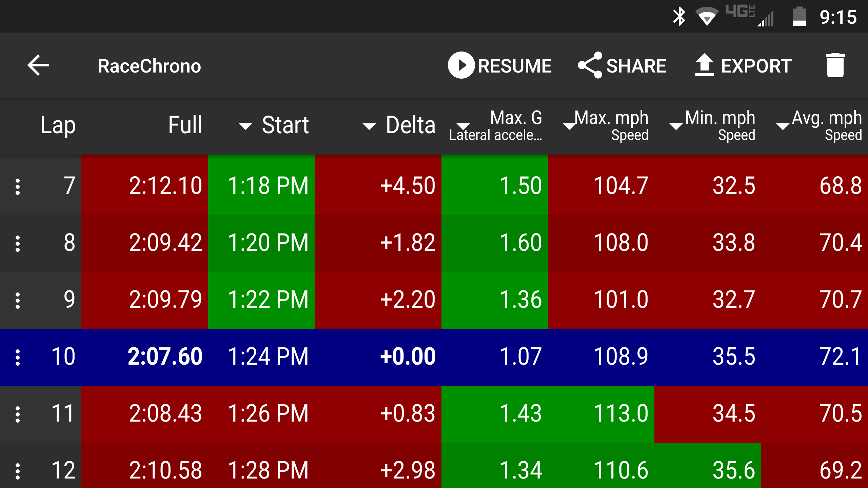
Task: Open lap 7 three-dot menu
Action: 18,186
